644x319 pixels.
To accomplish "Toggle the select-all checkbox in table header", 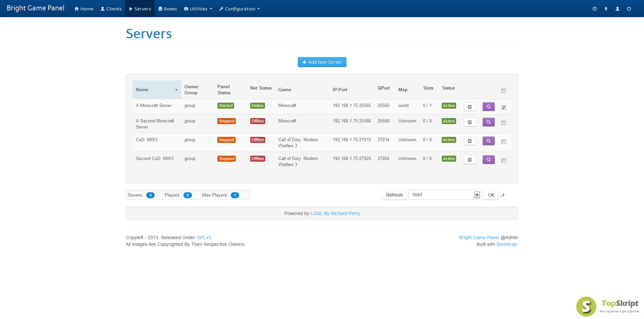I will pyautogui.click(x=503, y=91).
